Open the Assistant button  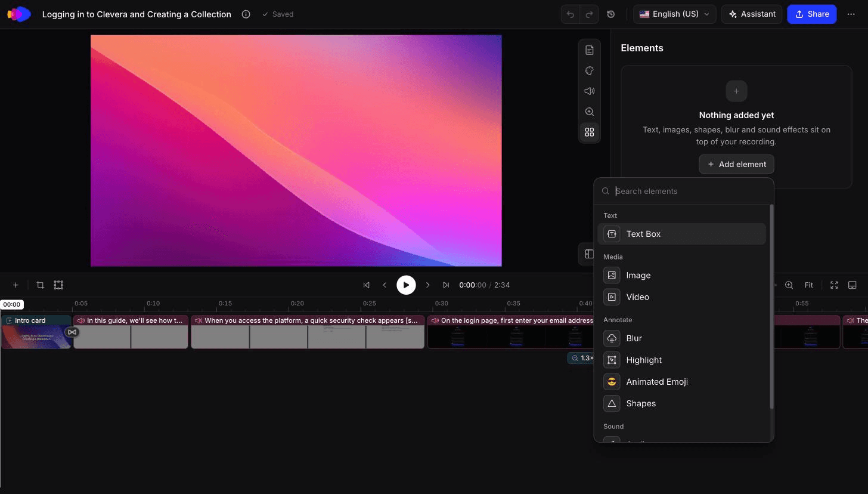click(x=752, y=14)
